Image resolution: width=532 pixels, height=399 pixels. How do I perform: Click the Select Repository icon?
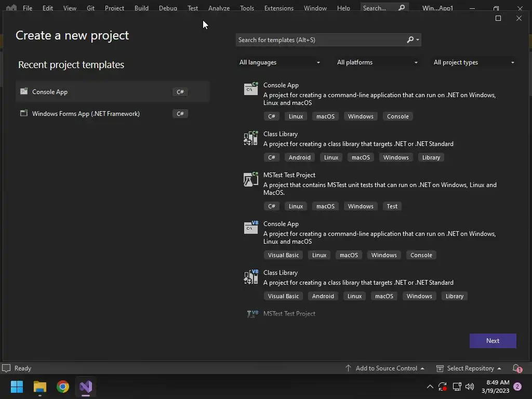[440, 368]
